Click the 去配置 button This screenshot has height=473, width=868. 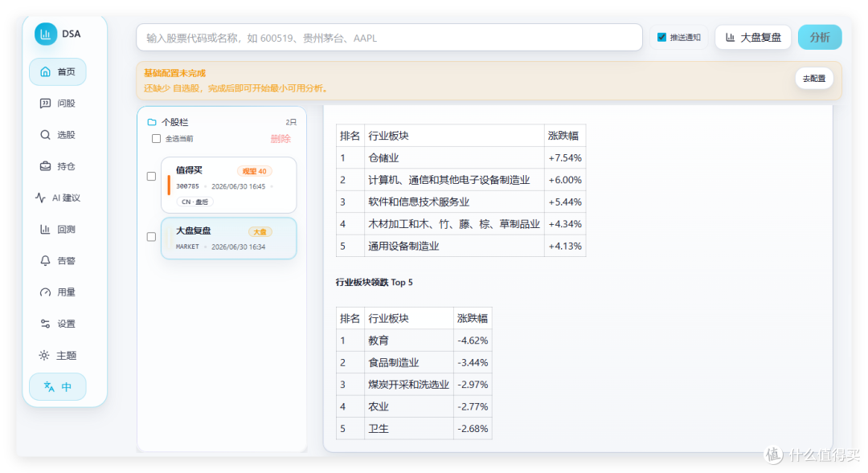tap(814, 79)
